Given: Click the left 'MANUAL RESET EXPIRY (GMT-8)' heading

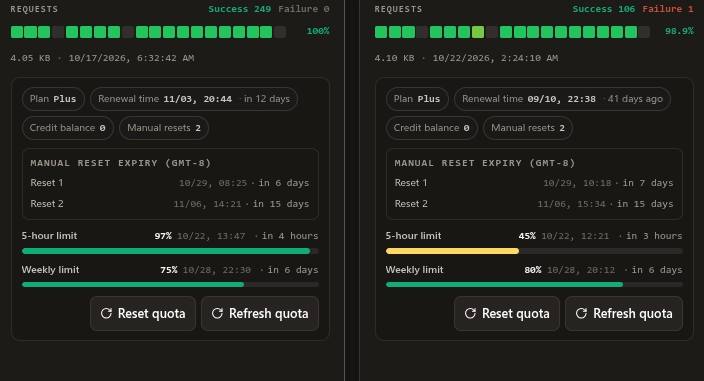Looking at the screenshot, I should pyautogui.click(x=120, y=163).
